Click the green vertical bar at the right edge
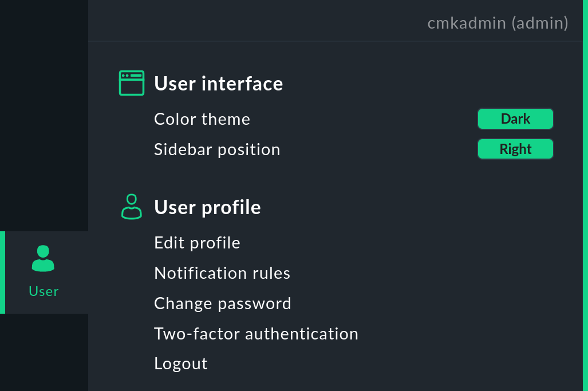The height and width of the screenshot is (391, 588). tap(585, 195)
